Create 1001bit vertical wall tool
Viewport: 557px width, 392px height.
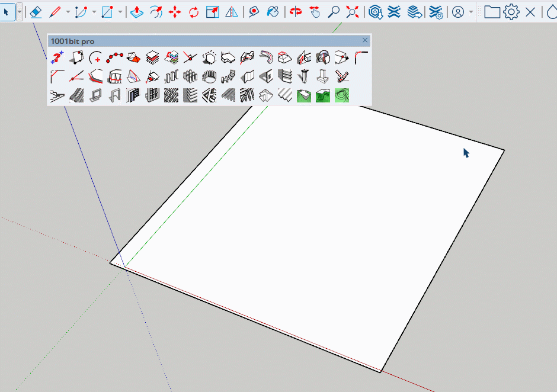247,76
